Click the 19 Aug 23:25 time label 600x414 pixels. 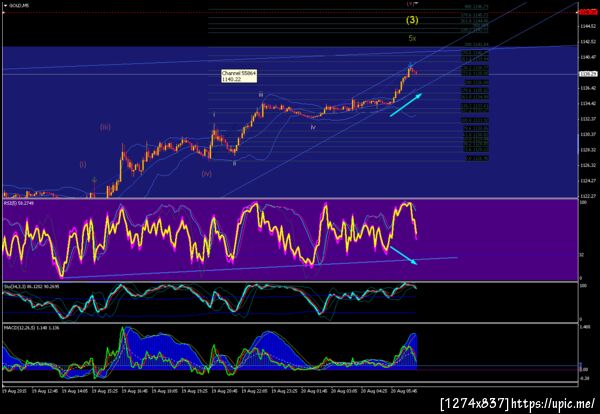(x=285, y=391)
